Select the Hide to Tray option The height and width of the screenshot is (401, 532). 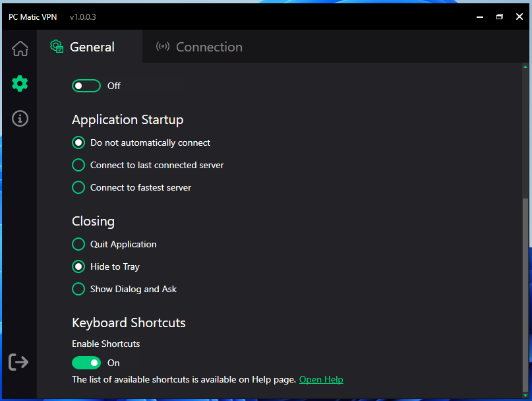pos(78,266)
